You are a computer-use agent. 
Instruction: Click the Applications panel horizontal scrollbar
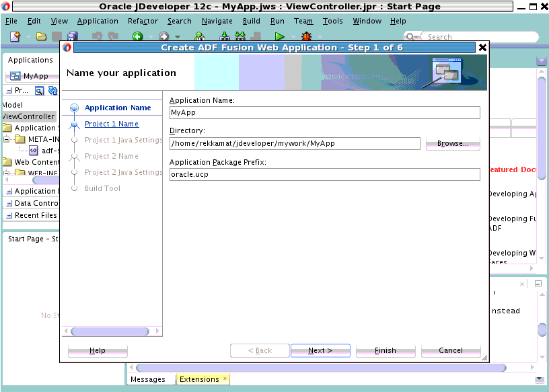point(46,180)
